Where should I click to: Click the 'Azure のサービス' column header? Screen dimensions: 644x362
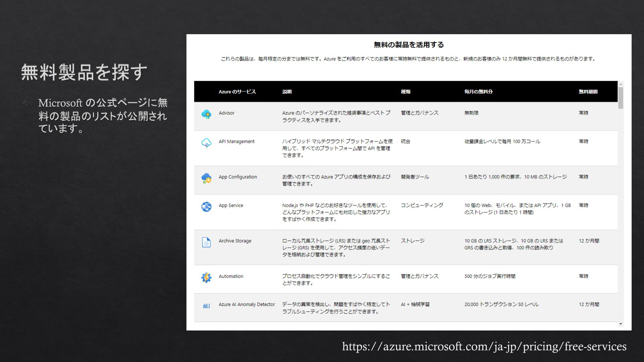(x=237, y=92)
